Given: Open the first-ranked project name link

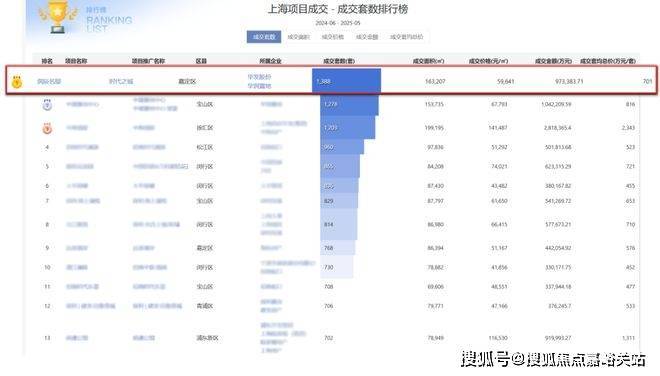Looking at the screenshot, I should click(49, 81).
